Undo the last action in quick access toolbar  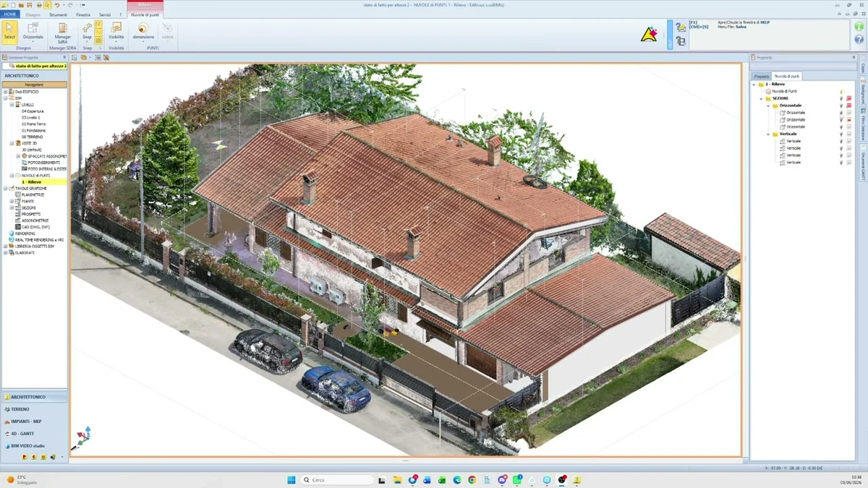tap(57, 5)
